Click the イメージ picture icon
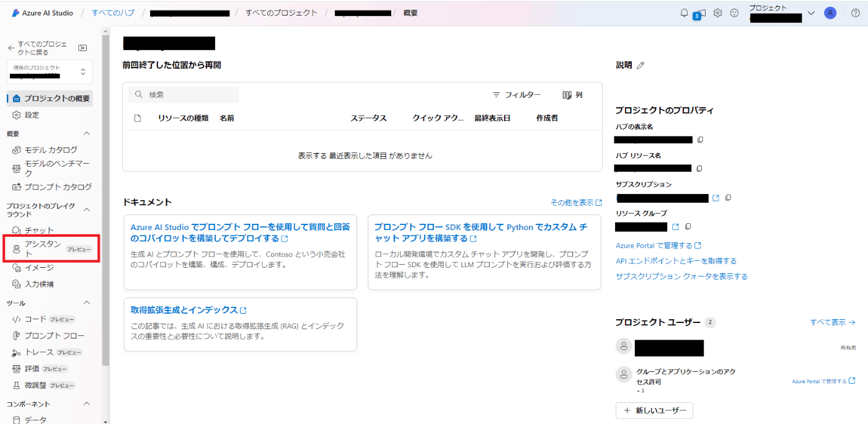This screenshot has height=424, width=868. coord(16,268)
